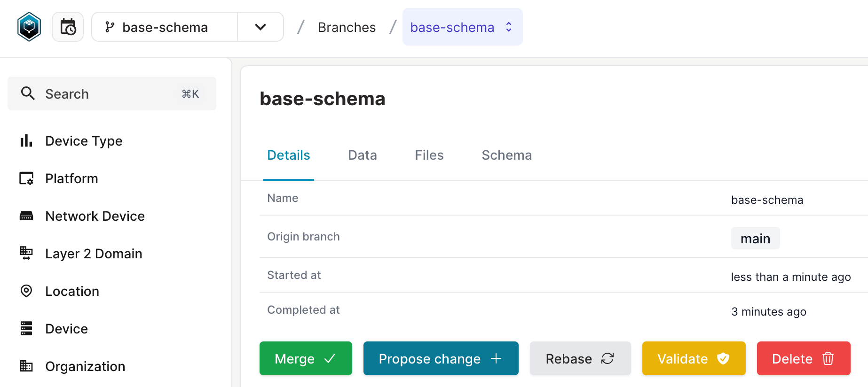Click the Platform sidebar icon

pos(26,178)
